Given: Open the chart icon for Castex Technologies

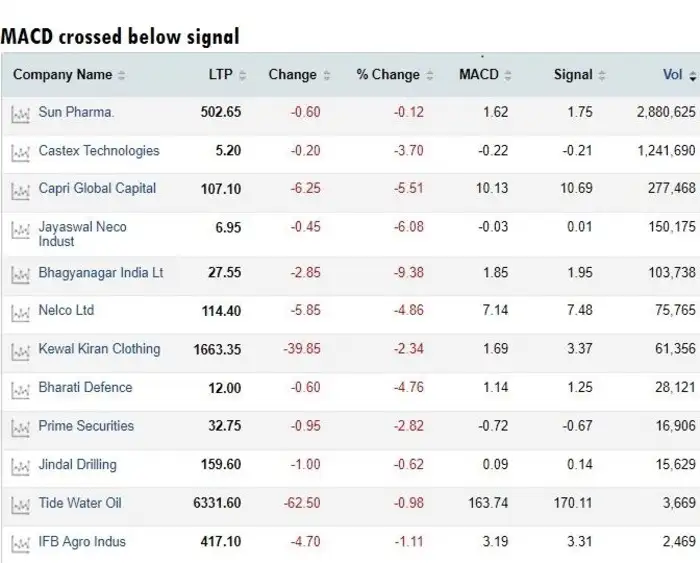Looking at the screenshot, I should point(19,152).
